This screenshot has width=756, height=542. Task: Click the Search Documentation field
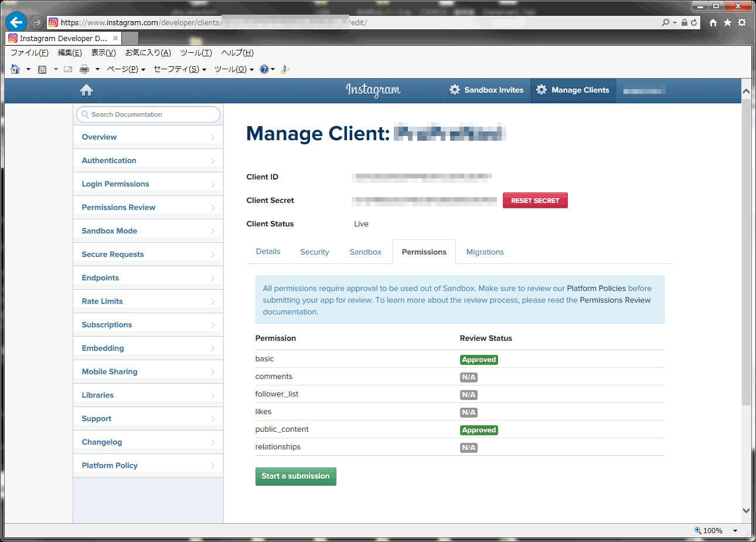[148, 114]
